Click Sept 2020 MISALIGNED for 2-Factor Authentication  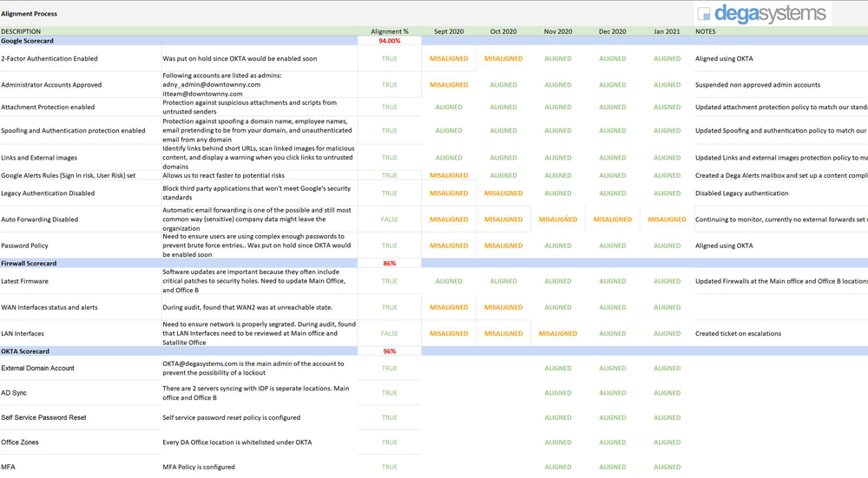(449, 59)
